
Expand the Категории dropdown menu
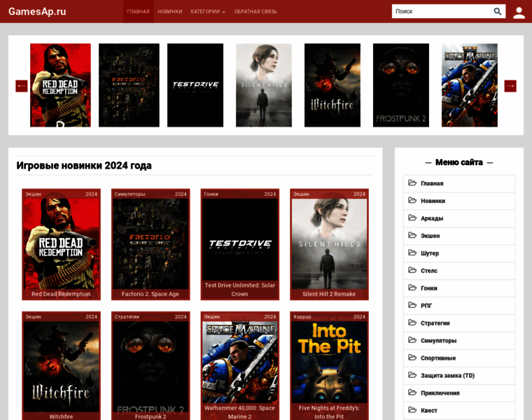(x=208, y=11)
